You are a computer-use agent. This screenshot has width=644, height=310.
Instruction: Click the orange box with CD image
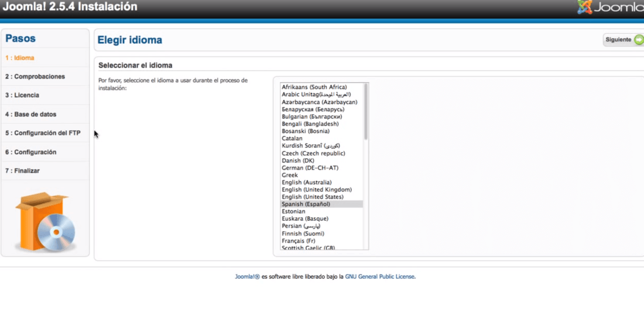45,222
